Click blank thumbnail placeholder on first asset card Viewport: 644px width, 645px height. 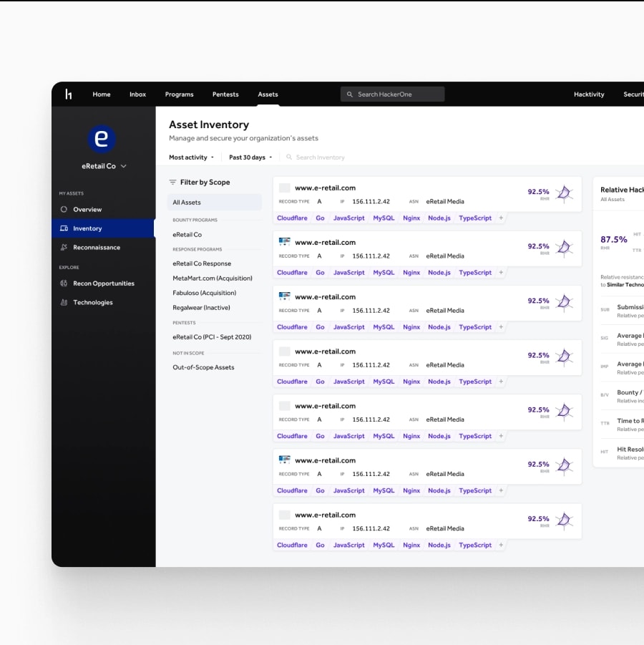285,188
